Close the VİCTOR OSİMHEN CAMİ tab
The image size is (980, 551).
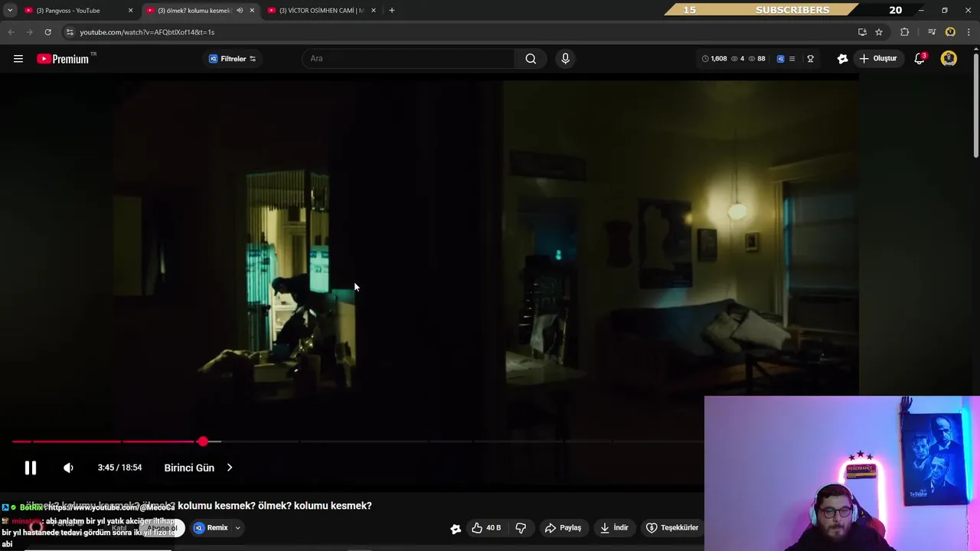coord(373,11)
